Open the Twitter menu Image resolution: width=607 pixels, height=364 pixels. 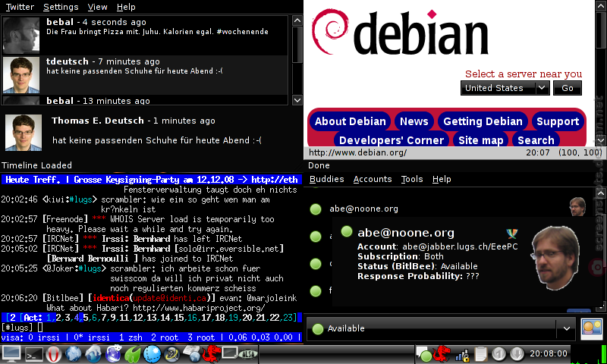click(x=20, y=7)
